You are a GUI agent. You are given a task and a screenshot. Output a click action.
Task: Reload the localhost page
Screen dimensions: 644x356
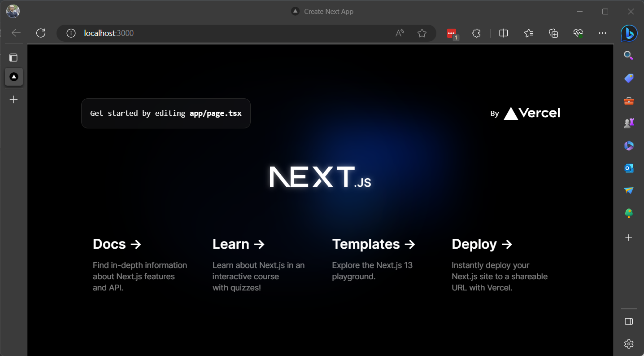(x=41, y=33)
